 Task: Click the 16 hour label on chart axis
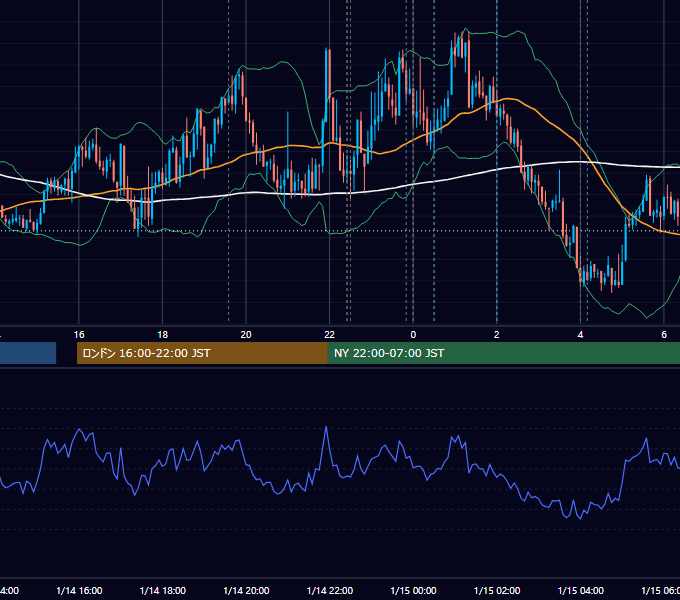point(79,335)
